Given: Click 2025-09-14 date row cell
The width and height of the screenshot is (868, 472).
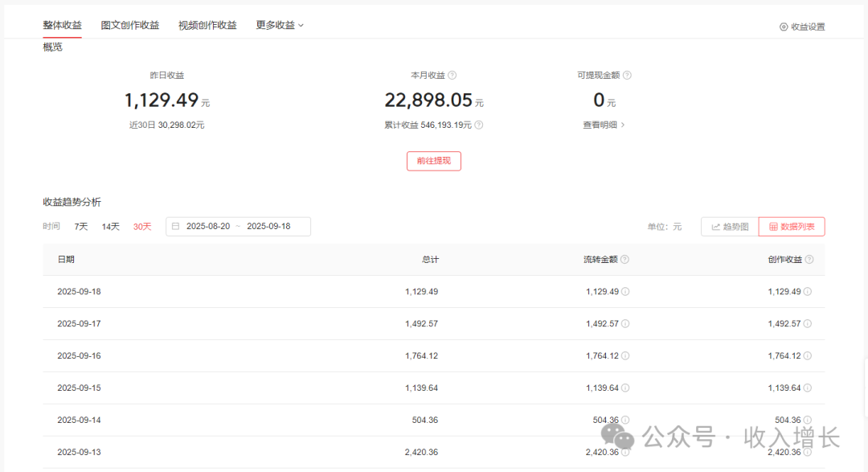Looking at the screenshot, I should [x=79, y=420].
